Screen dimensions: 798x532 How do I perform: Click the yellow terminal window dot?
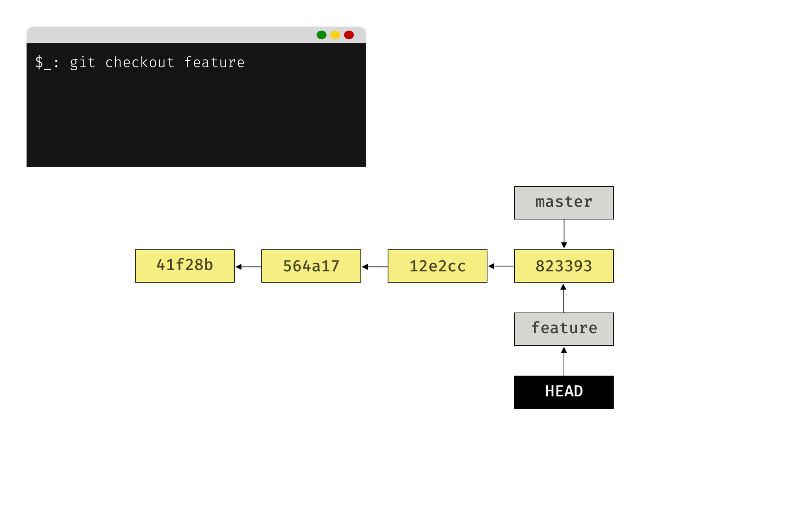[335, 35]
